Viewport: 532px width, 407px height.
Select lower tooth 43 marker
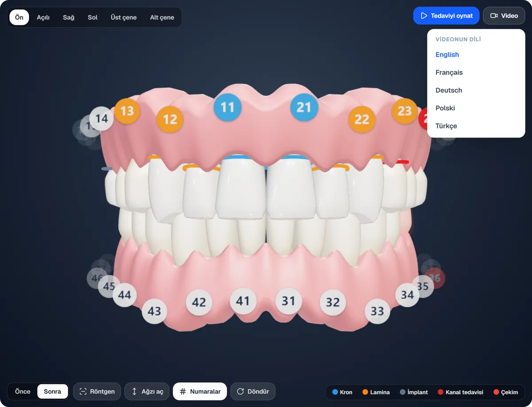coord(154,311)
